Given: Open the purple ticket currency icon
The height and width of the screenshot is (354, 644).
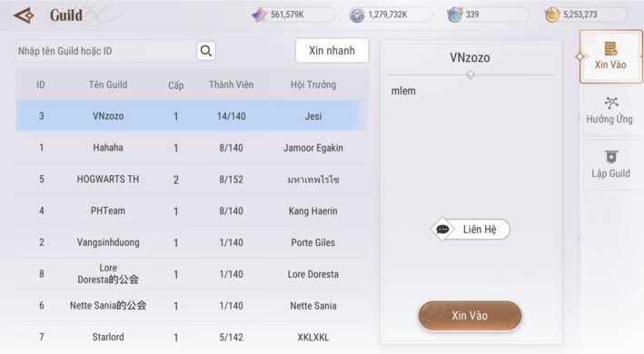Looking at the screenshot, I should point(260,15).
